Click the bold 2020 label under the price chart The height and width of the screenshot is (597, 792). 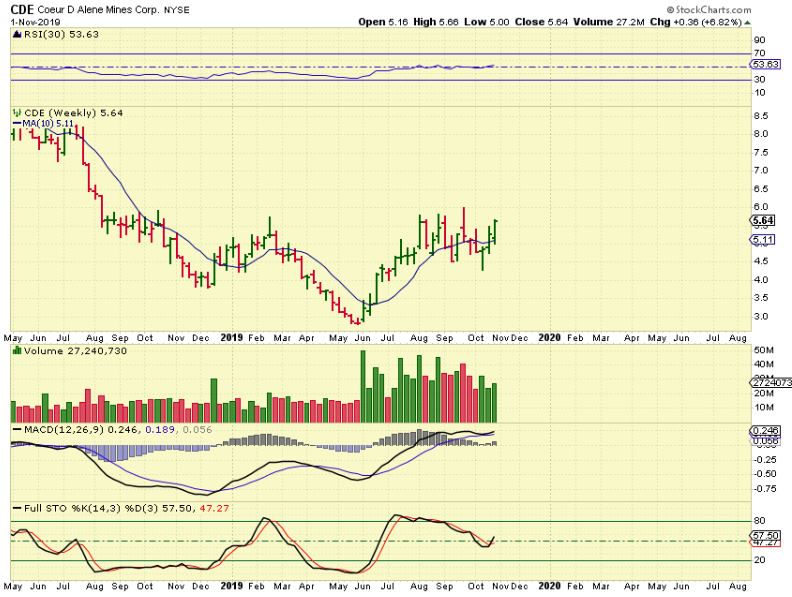[550, 338]
